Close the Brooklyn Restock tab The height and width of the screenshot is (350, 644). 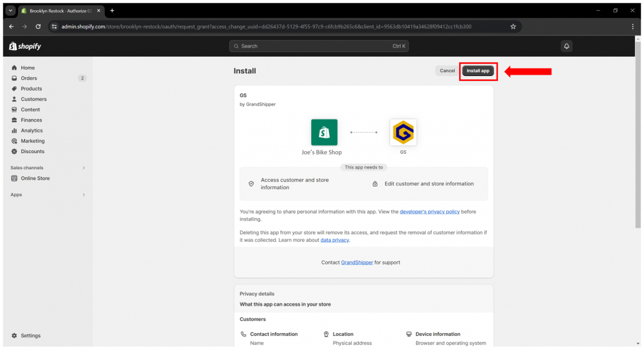99,11
